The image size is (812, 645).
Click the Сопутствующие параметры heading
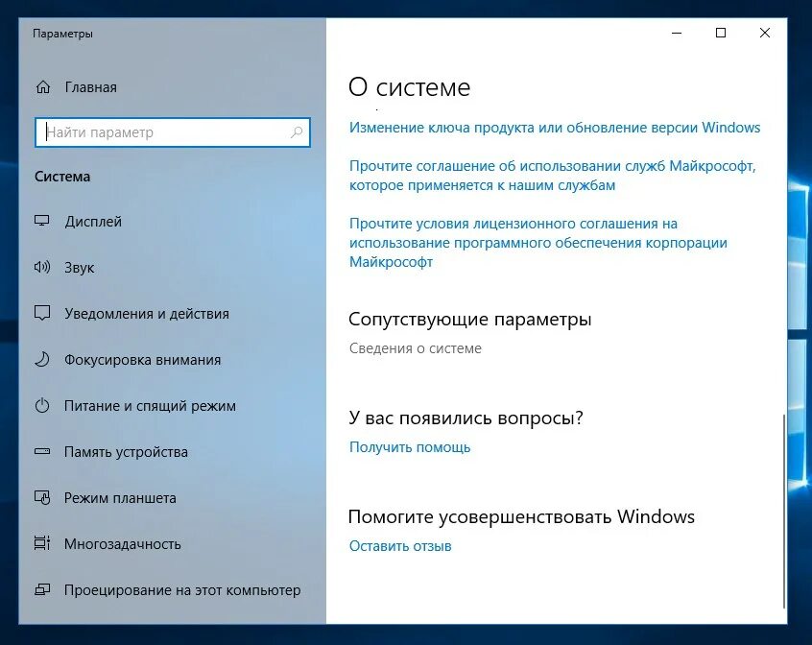(469, 320)
